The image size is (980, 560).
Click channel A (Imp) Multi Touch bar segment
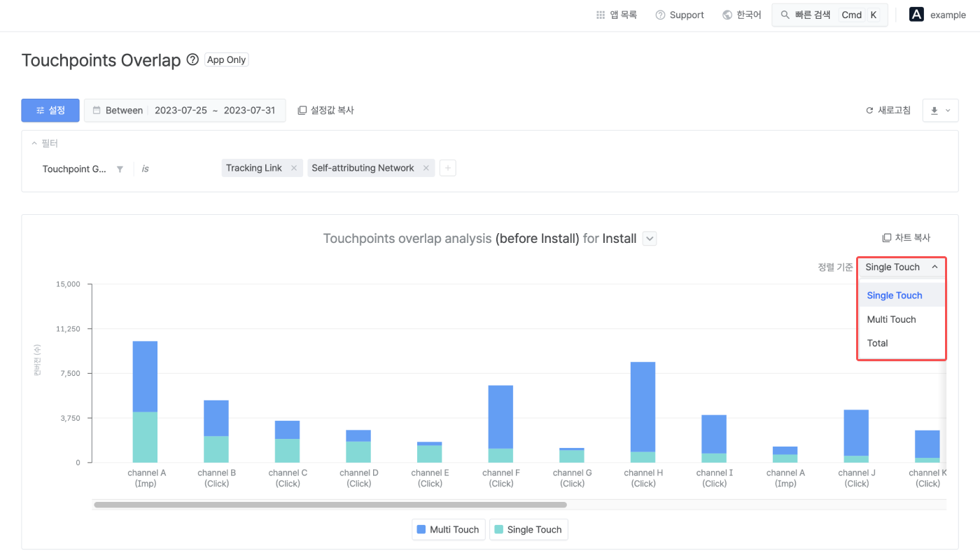(x=145, y=377)
